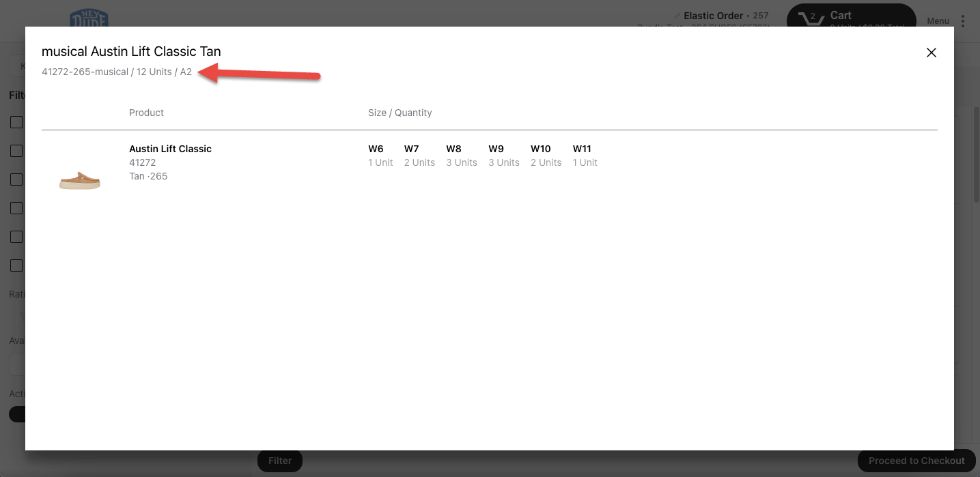
Task: Click the W9 size heading
Action: 496,149
